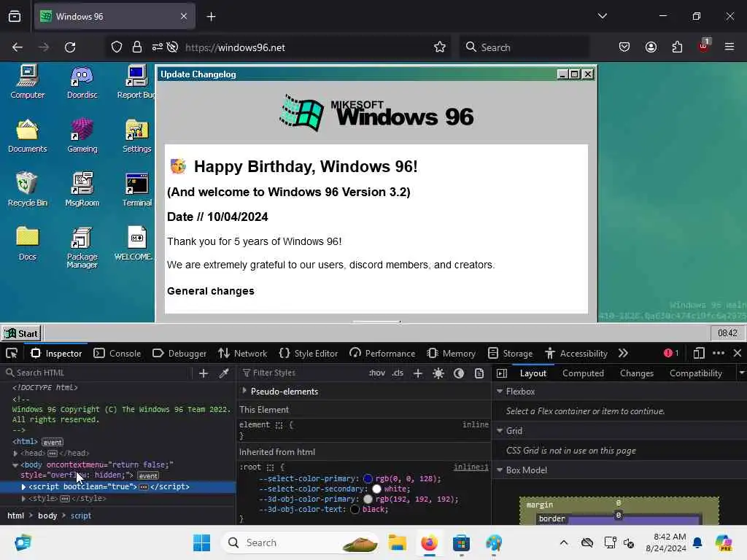Switch to the Network tab
Viewport: 747px width, 560px height.
(x=242, y=354)
